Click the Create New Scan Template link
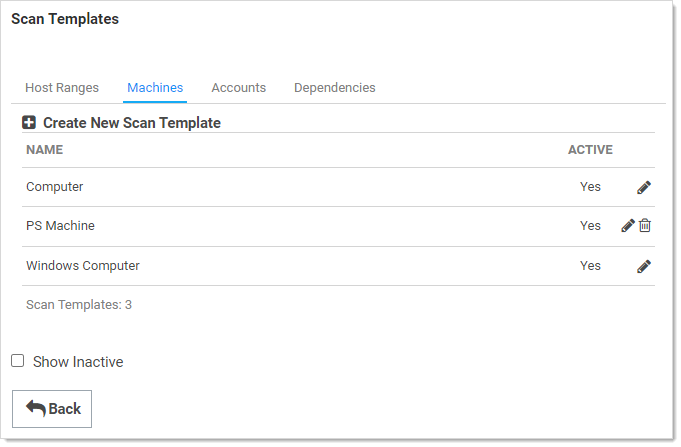 click(131, 123)
